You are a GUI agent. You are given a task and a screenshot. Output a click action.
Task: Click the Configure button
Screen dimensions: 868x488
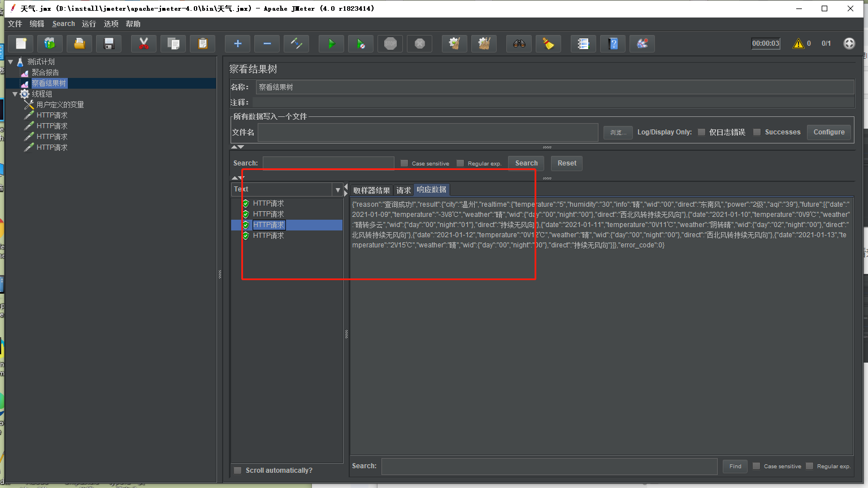tap(829, 132)
